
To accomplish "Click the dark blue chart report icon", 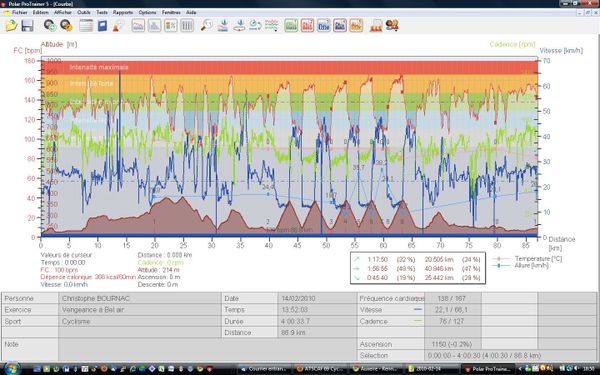I will (x=340, y=26).
